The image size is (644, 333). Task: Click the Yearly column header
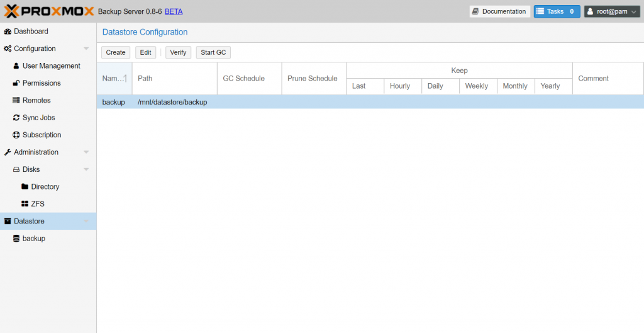point(553,86)
